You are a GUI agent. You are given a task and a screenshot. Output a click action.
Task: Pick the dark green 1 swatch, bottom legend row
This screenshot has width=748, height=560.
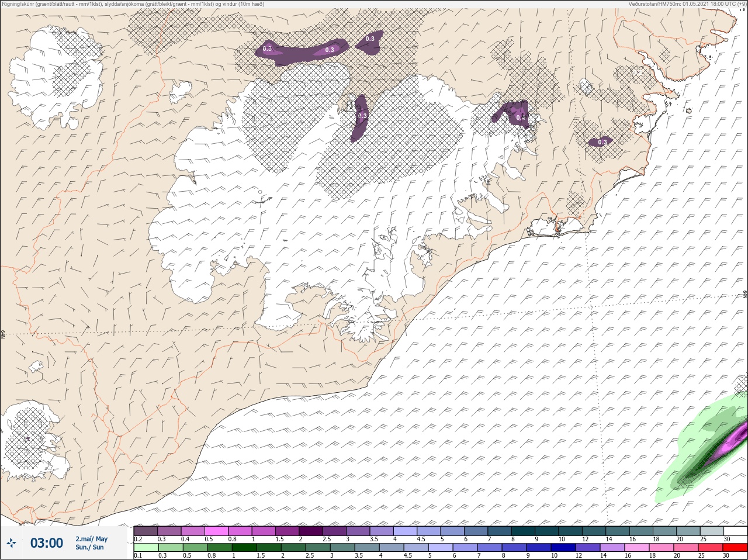[243, 548]
